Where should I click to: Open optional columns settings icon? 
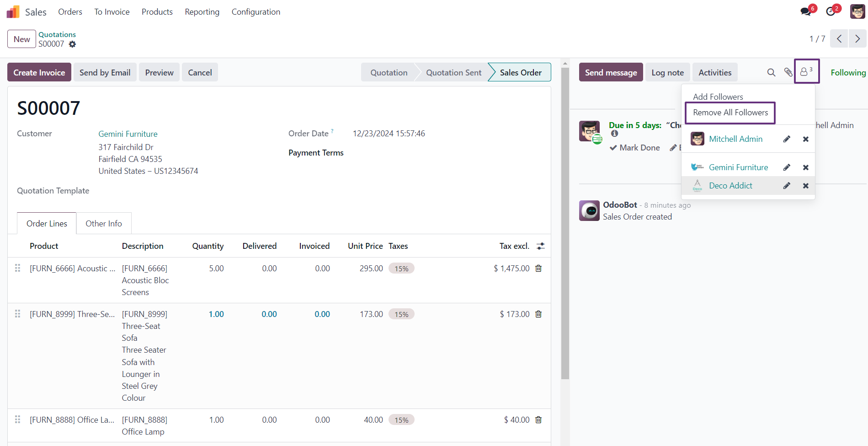(x=541, y=246)
